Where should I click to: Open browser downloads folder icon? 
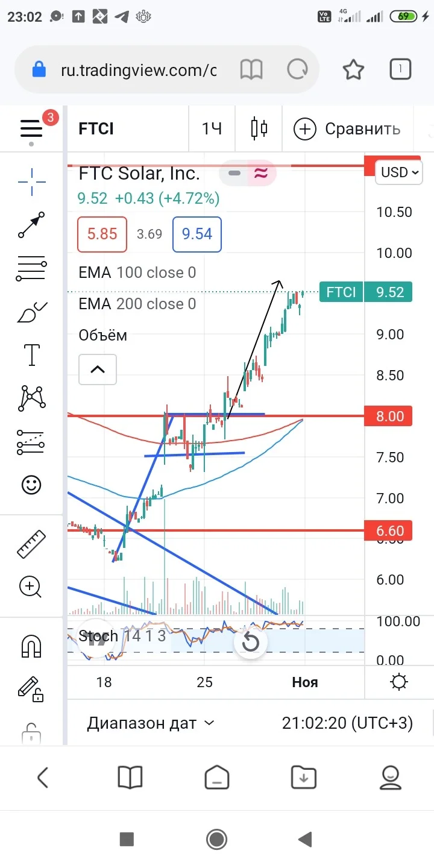303,778
